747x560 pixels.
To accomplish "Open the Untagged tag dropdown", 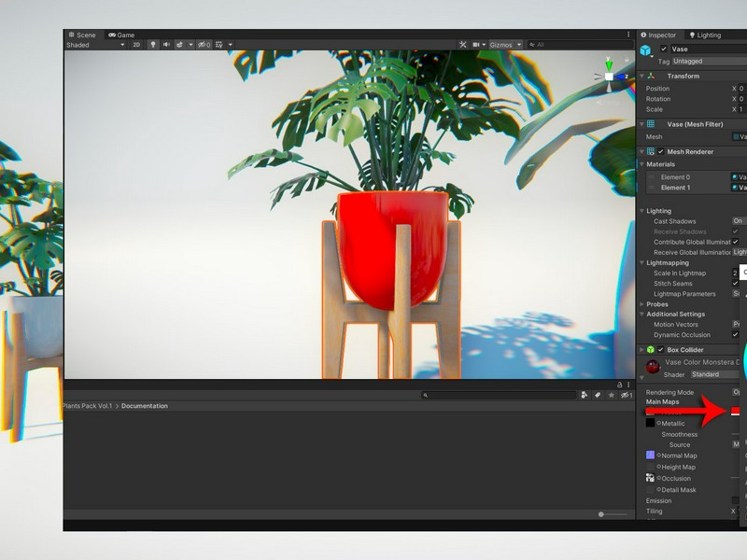I will point(709,61).
